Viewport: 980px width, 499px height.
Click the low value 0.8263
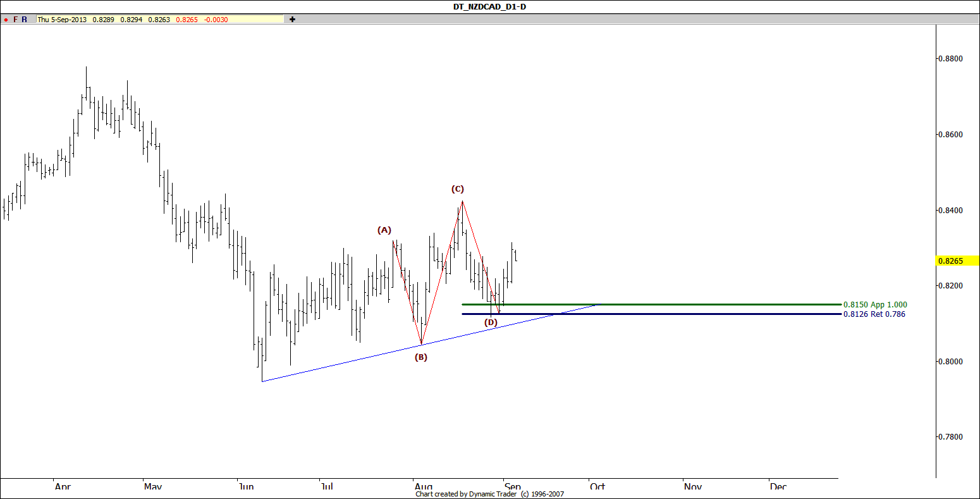point(159,20)
